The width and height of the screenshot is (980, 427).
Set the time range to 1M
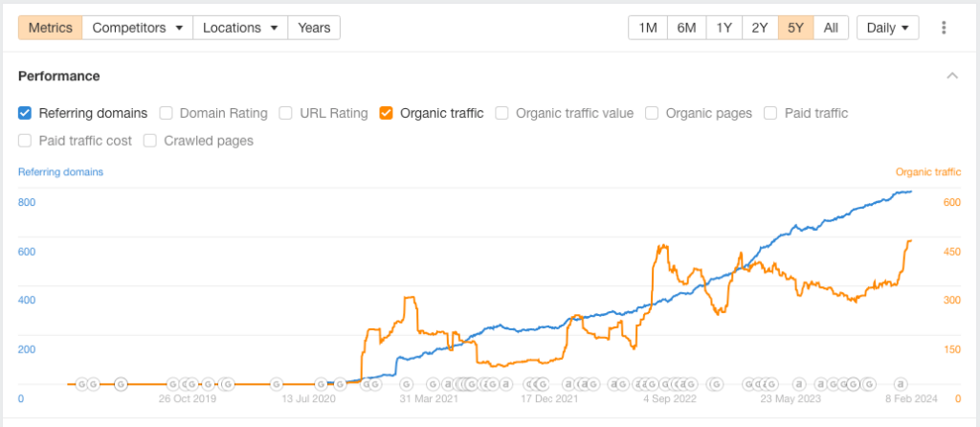pos(647,28)
